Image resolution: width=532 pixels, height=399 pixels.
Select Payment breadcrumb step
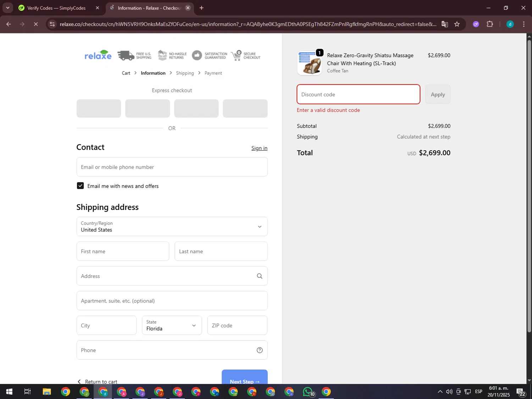coord(213,73)
